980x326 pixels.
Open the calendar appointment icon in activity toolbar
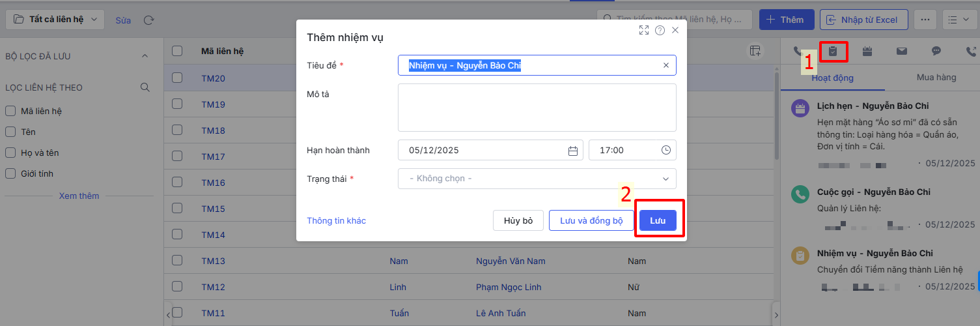click(x=867, y=51)
